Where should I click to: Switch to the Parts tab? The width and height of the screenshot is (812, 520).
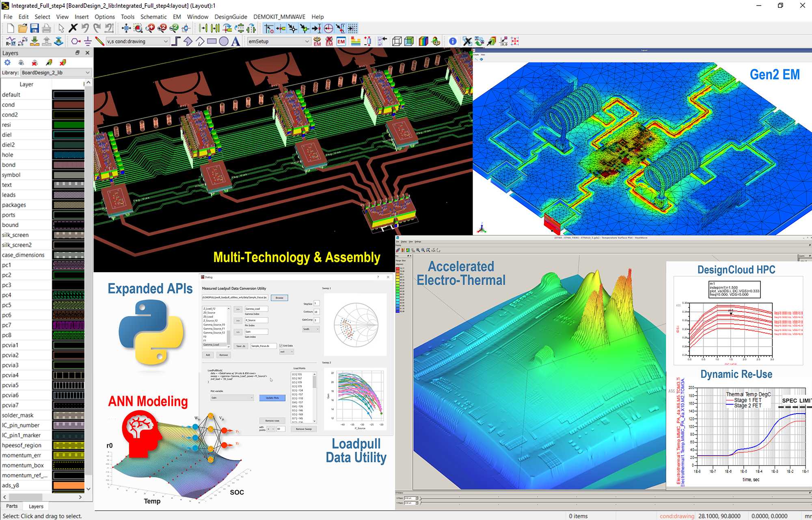(11, 506)
